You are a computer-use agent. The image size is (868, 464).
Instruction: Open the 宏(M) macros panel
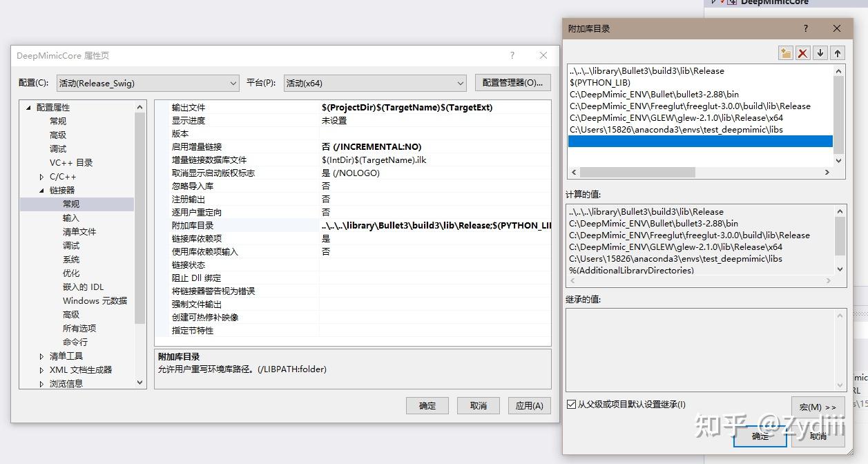[x=818, y=407]
